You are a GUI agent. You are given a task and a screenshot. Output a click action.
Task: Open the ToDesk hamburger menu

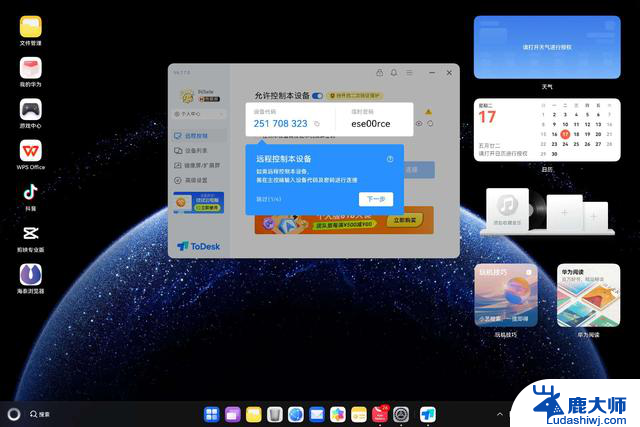(409, 73)
